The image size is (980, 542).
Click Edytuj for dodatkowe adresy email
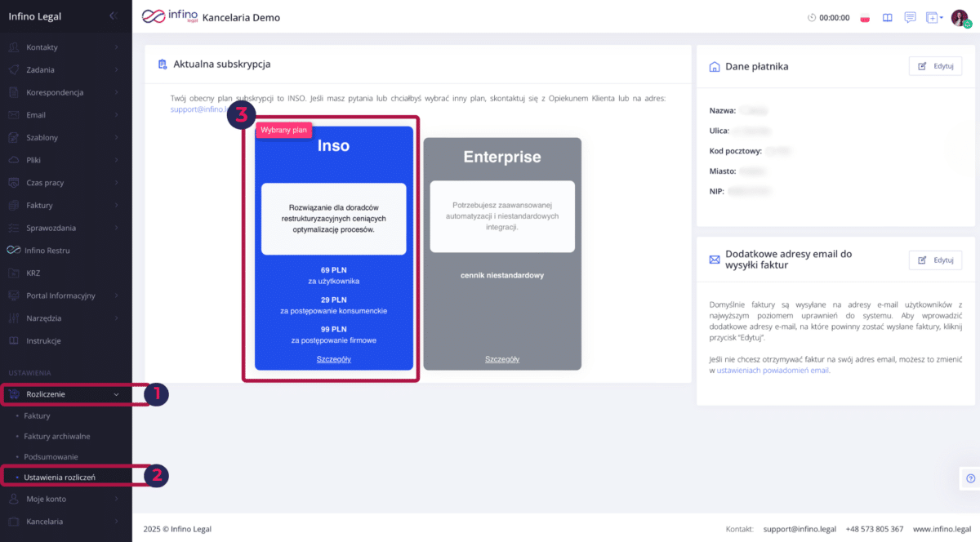[935, 260]
